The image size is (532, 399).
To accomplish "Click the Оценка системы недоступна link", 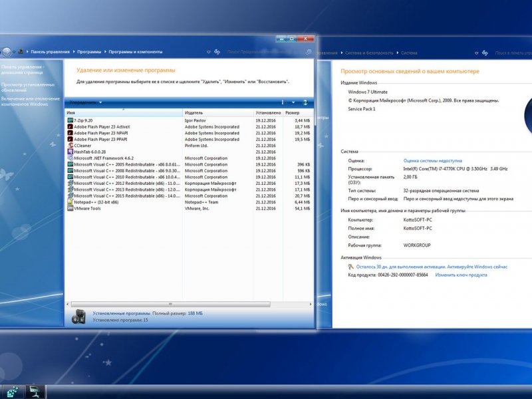I will (433, 161).
